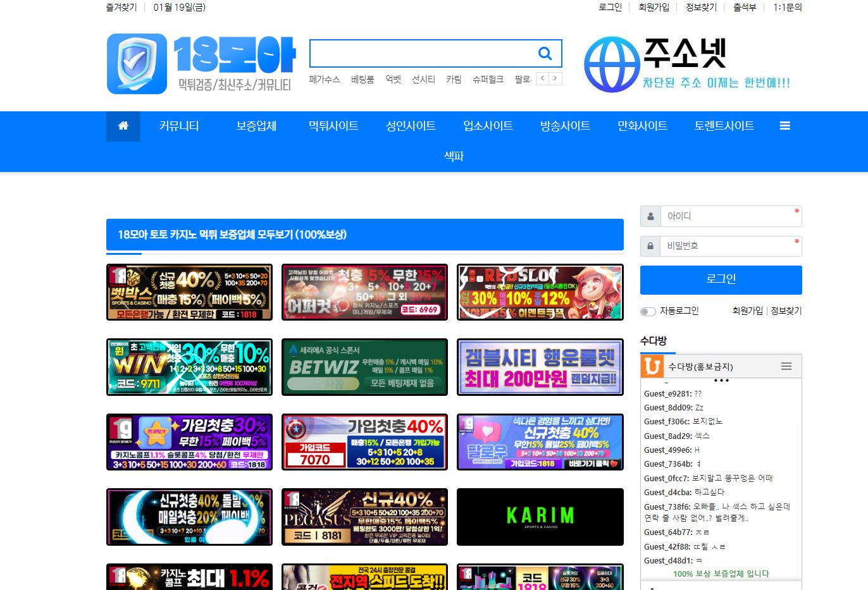Open the KARIM banner

[540, 517]
